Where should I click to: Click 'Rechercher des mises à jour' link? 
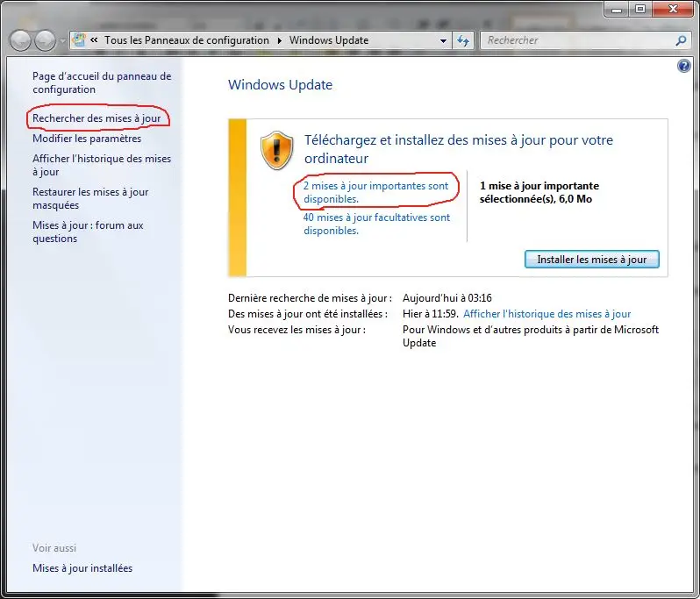point(96,118)
